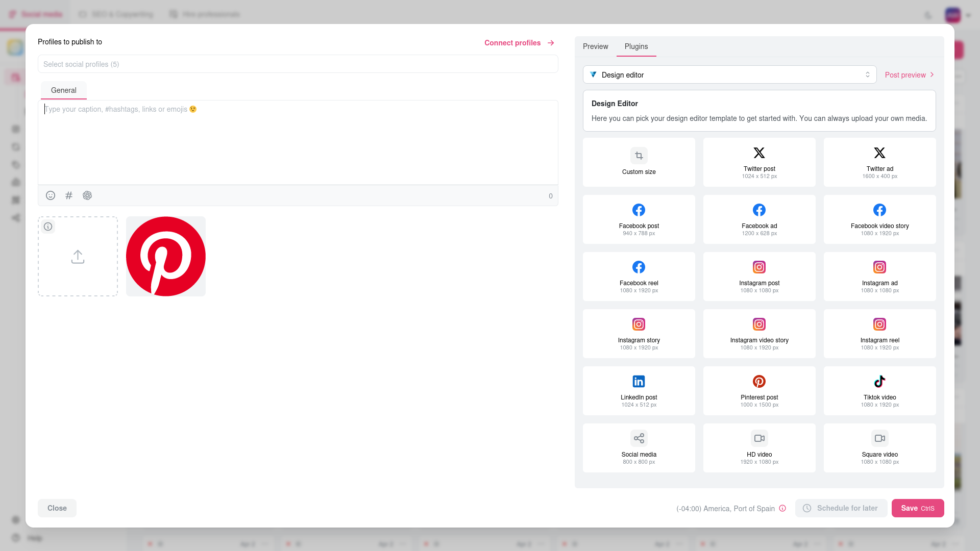Select the Instagram ad template

(x=880, y=277)
